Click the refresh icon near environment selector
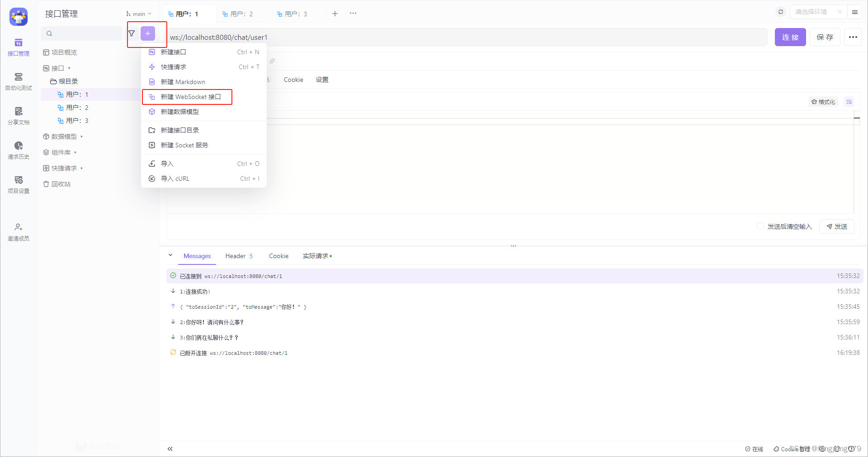Viewport: 868px width, 457px height. 781,12
